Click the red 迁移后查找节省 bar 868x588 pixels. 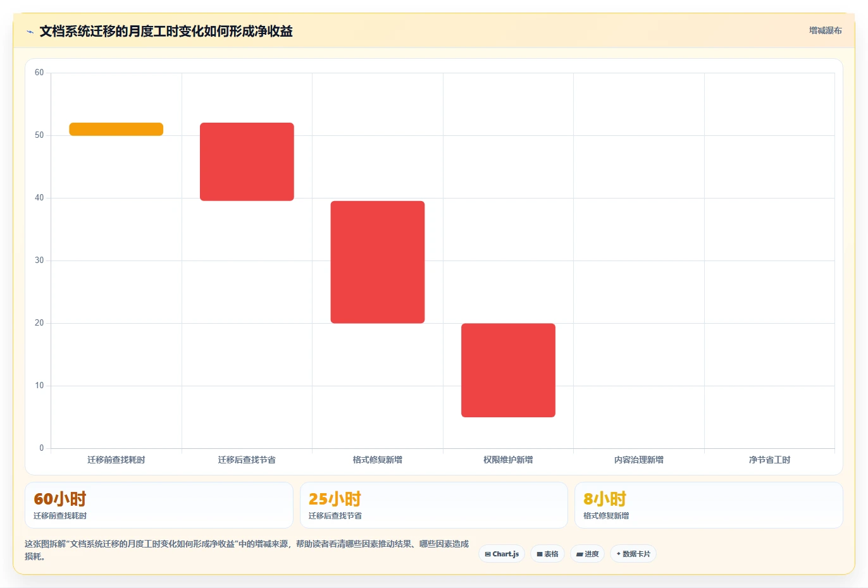click(x=247, y=162)
